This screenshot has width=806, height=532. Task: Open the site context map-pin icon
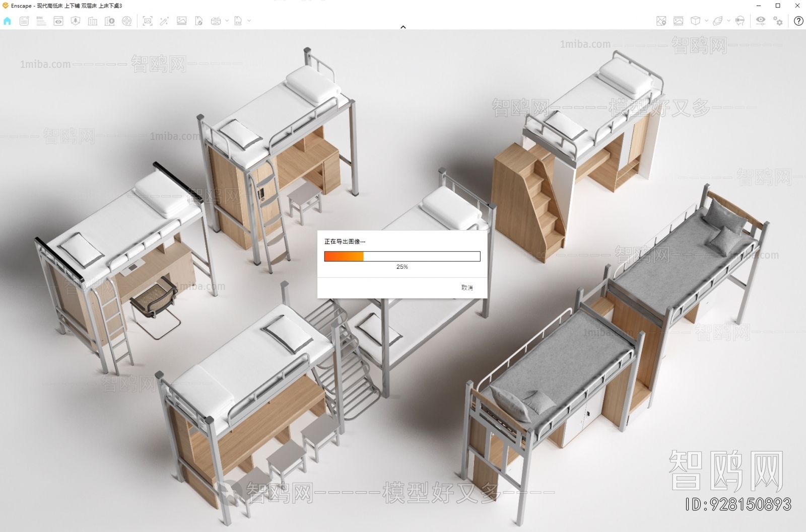click(661, 21)
